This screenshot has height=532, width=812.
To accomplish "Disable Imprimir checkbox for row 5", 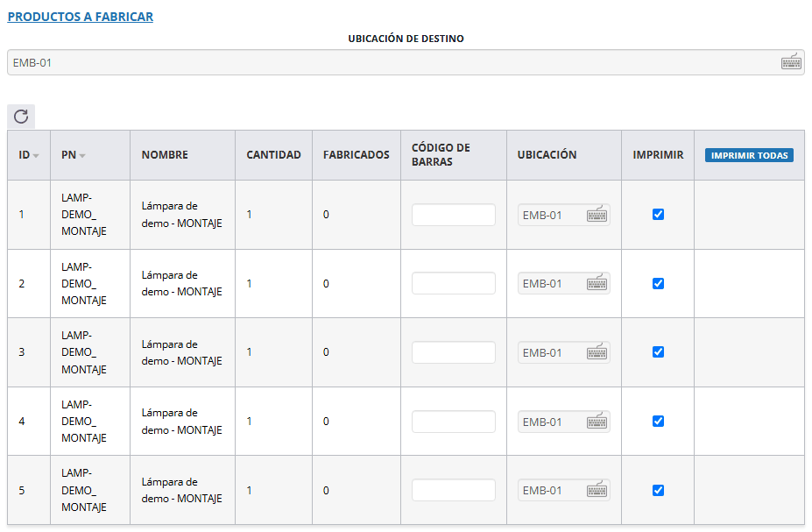I will tap(658, 490).
